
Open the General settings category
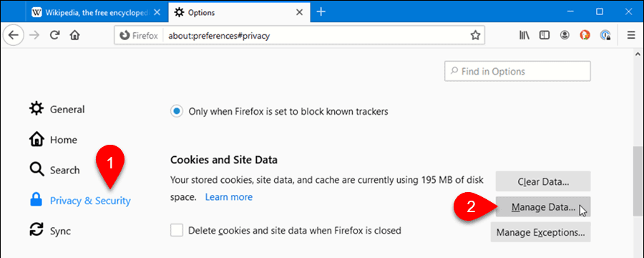point(57,110)
